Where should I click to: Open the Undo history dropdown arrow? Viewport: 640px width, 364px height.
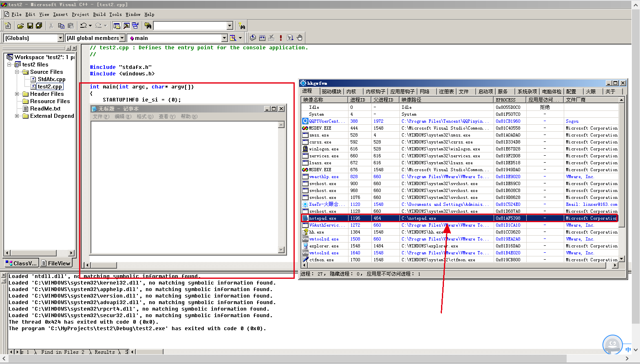click(x=90, y=26)
